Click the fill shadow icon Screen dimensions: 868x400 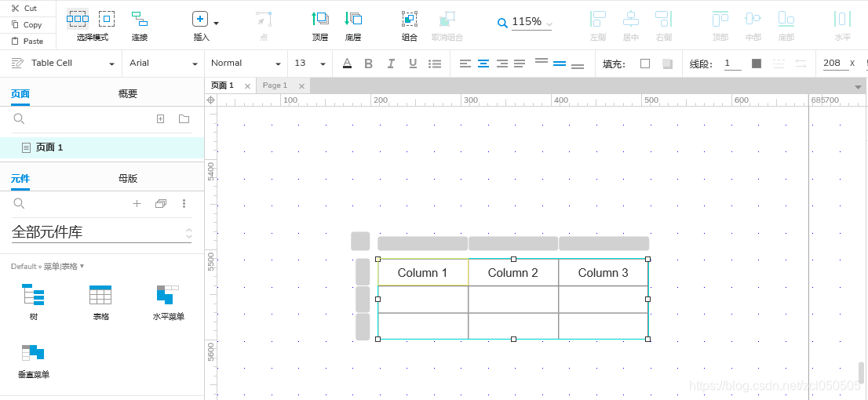tap(667, 64)
